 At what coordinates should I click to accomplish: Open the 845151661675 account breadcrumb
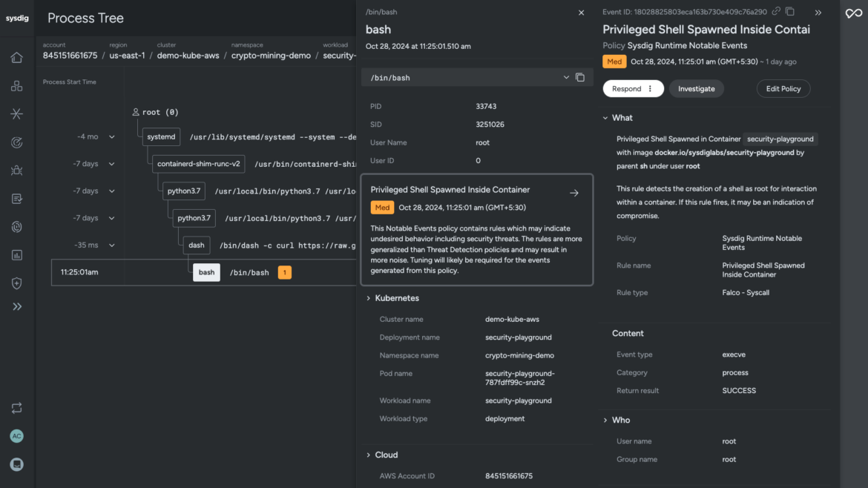click(70, 56)
